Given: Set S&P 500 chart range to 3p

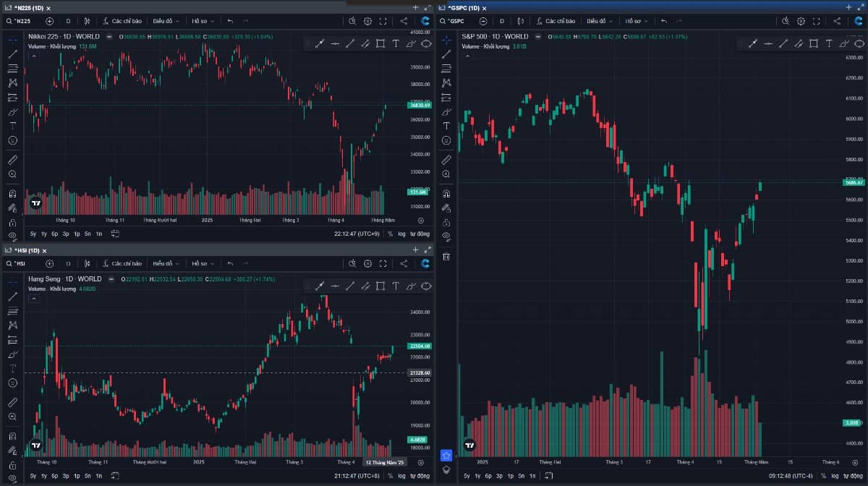Looking at the screenshot, I should pyautogui.click(x=500, y=476).
